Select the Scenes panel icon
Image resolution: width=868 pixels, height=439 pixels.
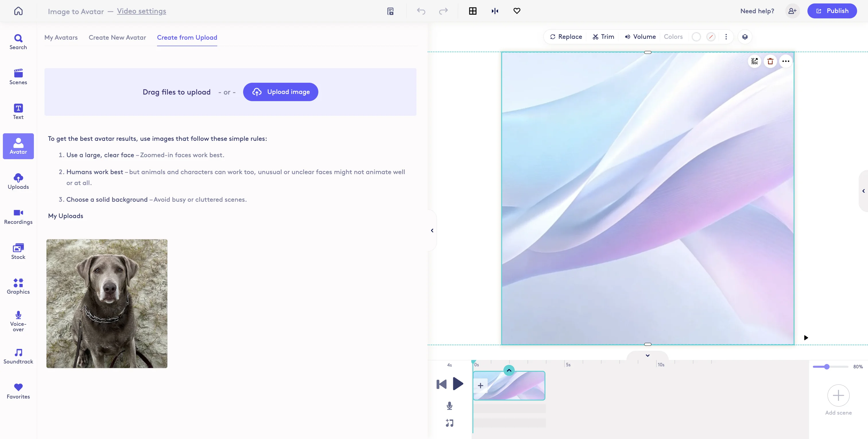[x=18, y=76]
